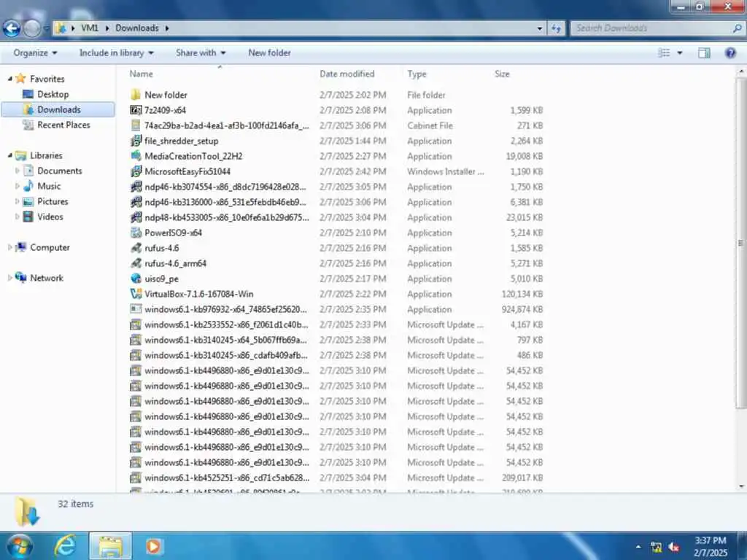Click the Search Downloads input field

(653, 28)
